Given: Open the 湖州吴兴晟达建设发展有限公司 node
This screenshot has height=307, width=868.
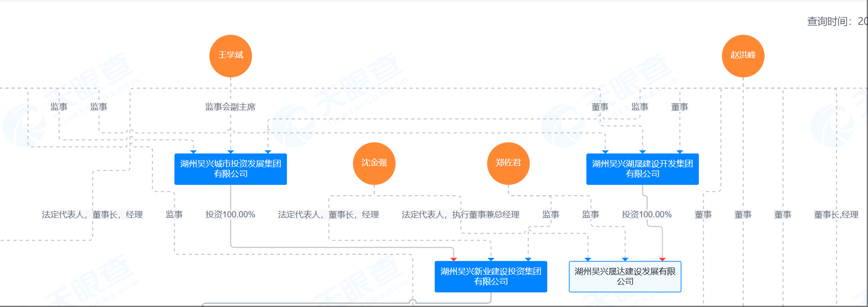Looking at the screenshot, I should pos(625,277).
